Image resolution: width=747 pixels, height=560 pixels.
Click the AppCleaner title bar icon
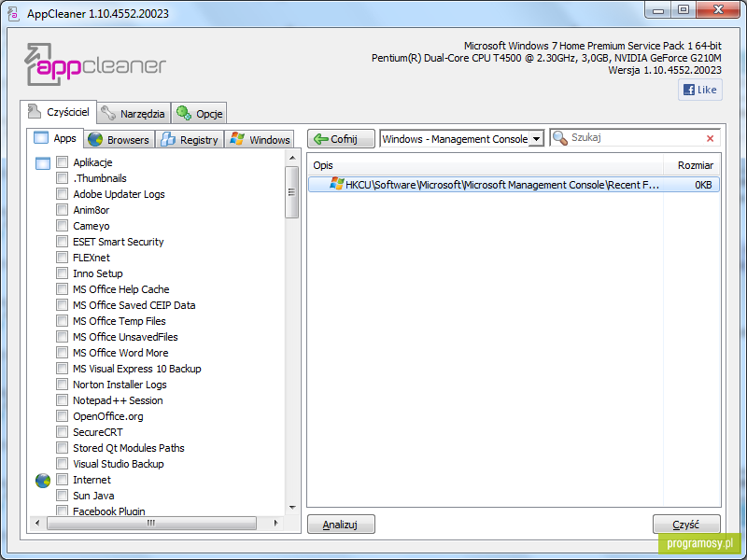click(13, 13)
